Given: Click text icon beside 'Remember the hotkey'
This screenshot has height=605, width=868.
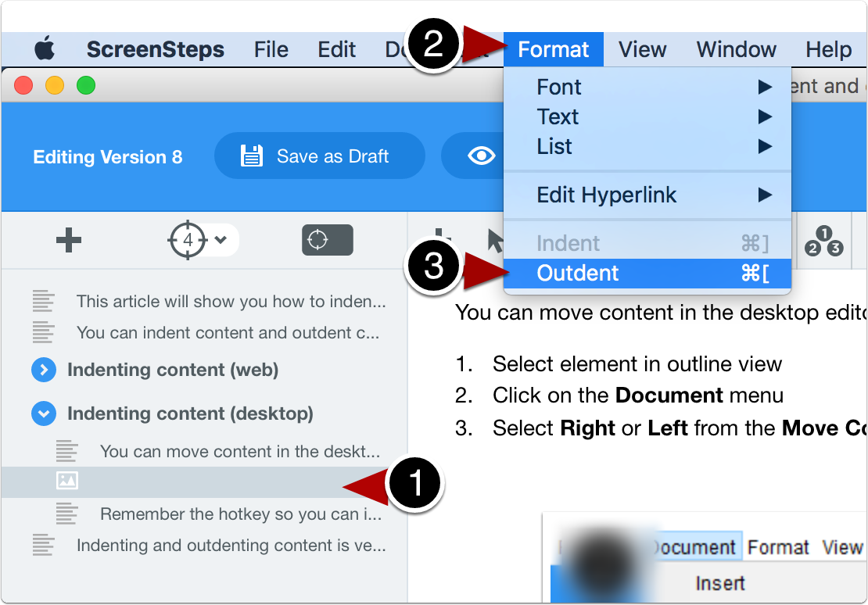Looking at the screenshot, I should point(67,514).
